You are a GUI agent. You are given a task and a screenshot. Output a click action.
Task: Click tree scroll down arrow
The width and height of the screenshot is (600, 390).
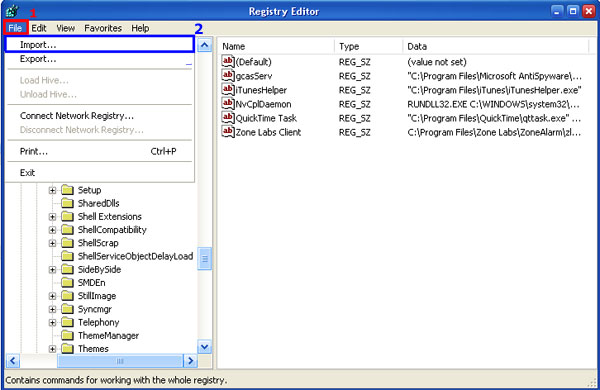[205, 347]
